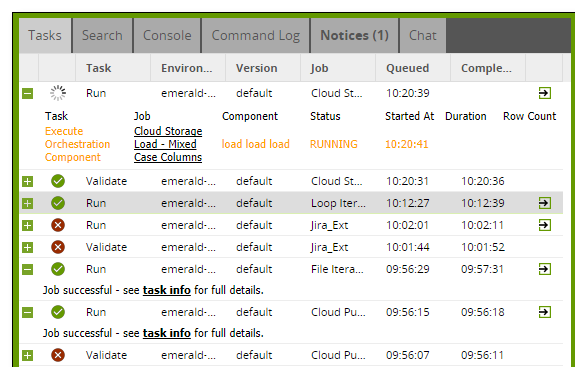Open task info link under Cloud Pu... run
Screen dimensions: 575x367
166,333
